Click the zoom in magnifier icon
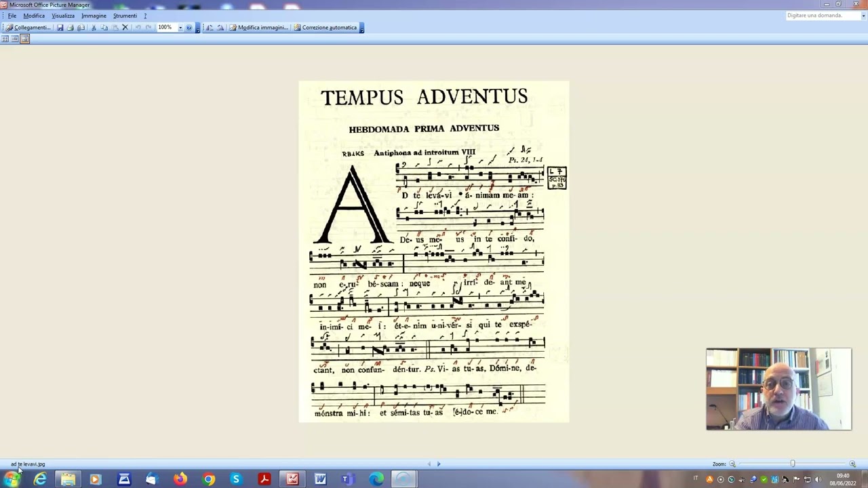The image size is (868, 488). click(x=852, y=464)
